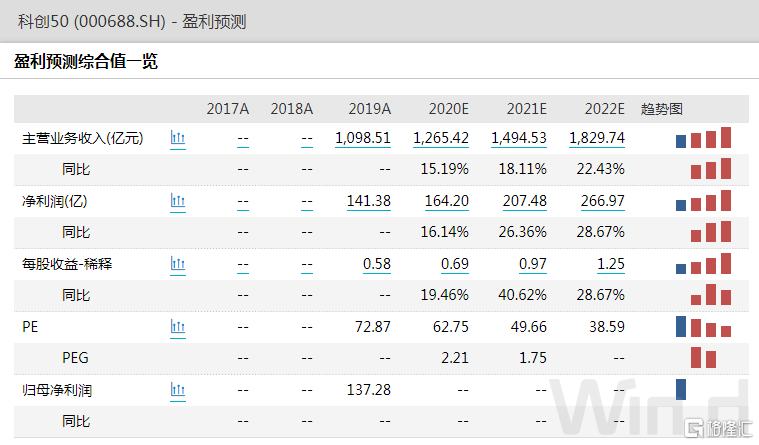Select 归母净利润 value 137.28
759x445 pixels.
point(368,390)
